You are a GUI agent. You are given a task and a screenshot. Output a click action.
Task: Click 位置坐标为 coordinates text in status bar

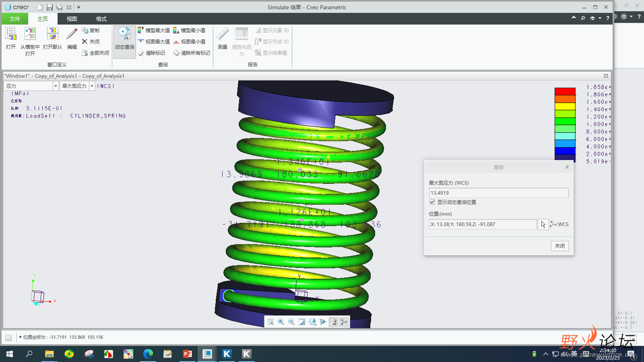click(63, 337)
